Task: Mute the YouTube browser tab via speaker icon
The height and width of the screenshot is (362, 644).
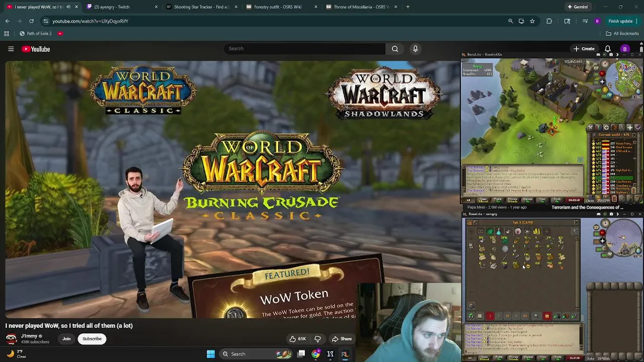Action: tap(68, 7)
